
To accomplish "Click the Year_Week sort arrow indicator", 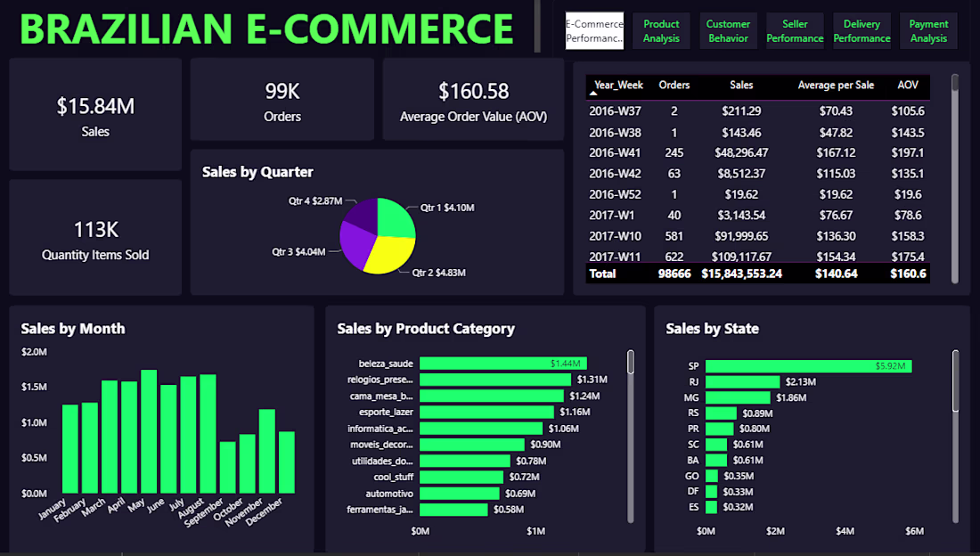I will coord(593,94).
